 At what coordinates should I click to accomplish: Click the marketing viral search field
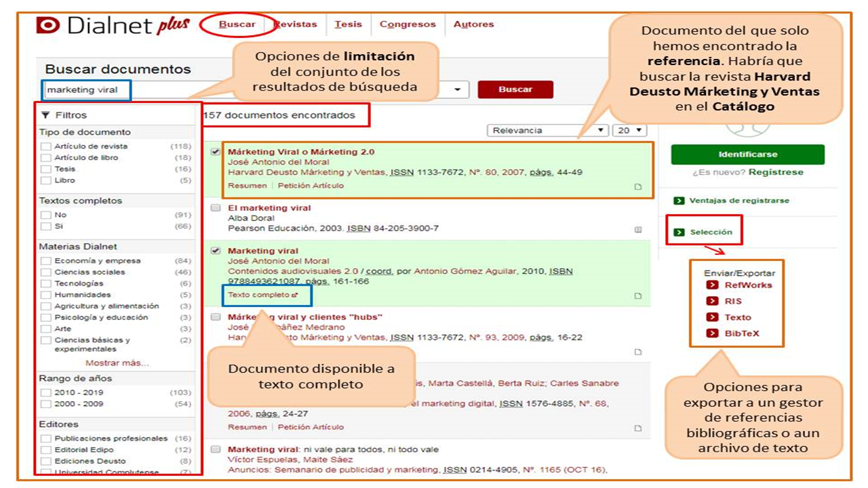point(87,89)
